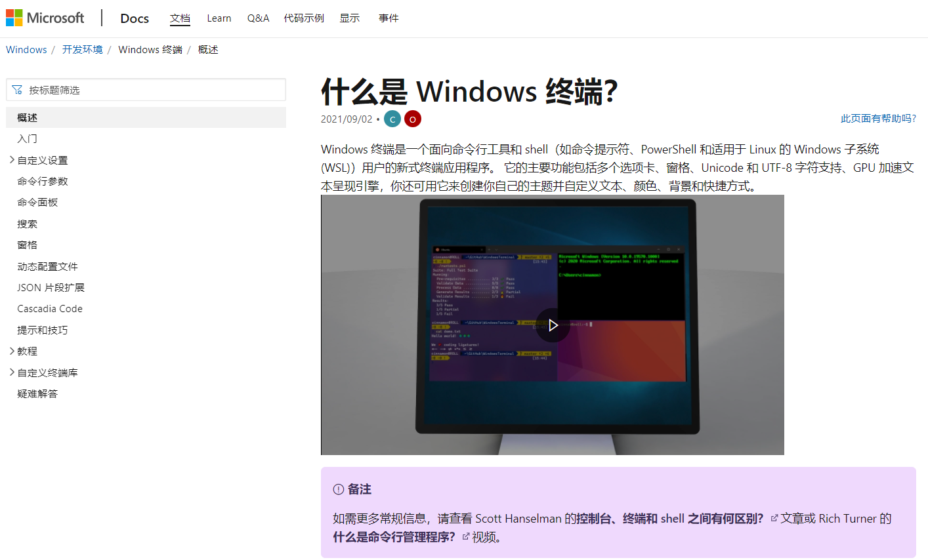Select the 文档 menu item
Screen dimensions: 928x560
[180, 18]
